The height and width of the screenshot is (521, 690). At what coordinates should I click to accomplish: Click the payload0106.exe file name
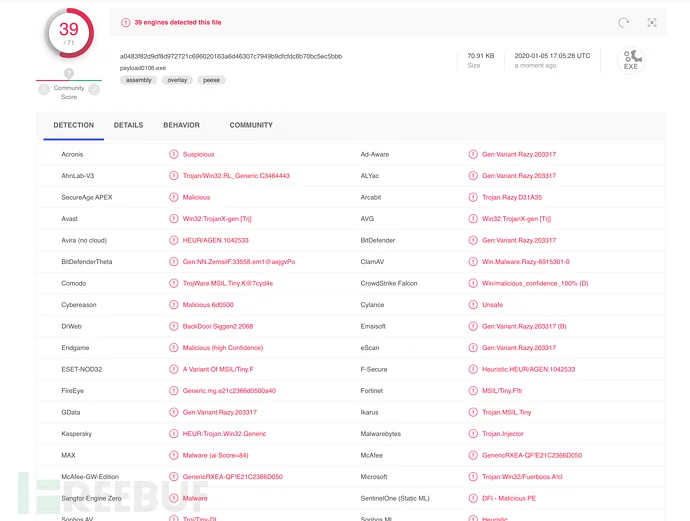(143, 68)
